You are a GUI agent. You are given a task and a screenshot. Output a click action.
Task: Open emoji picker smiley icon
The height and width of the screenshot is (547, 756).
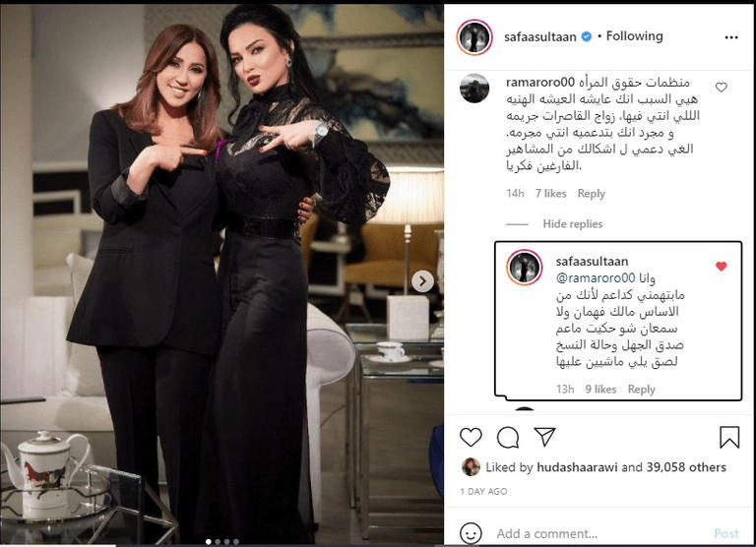click(x=471, y=533)
